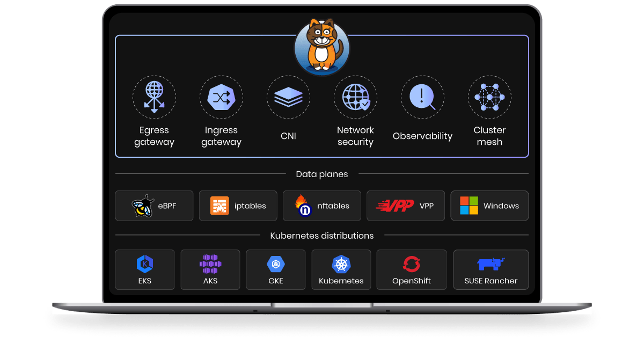Click the Data planes section heading
This screenshot has width=644, height=337.
[322, 174]
